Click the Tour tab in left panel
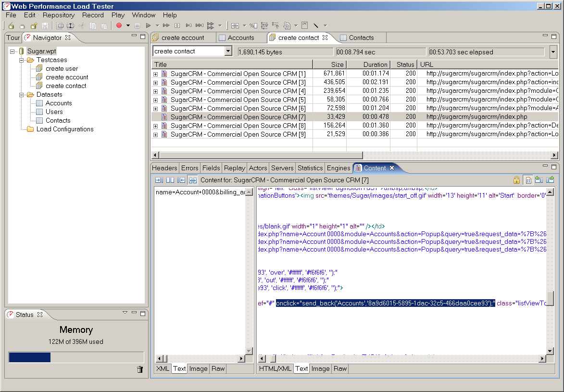This screenshot has width=564, height=392. pos(13,38)
